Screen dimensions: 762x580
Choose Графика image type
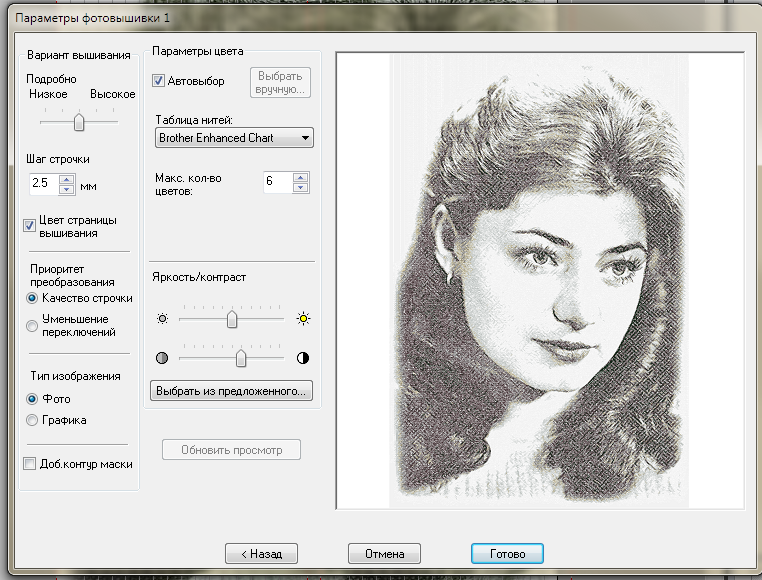(x=32, y=420)
